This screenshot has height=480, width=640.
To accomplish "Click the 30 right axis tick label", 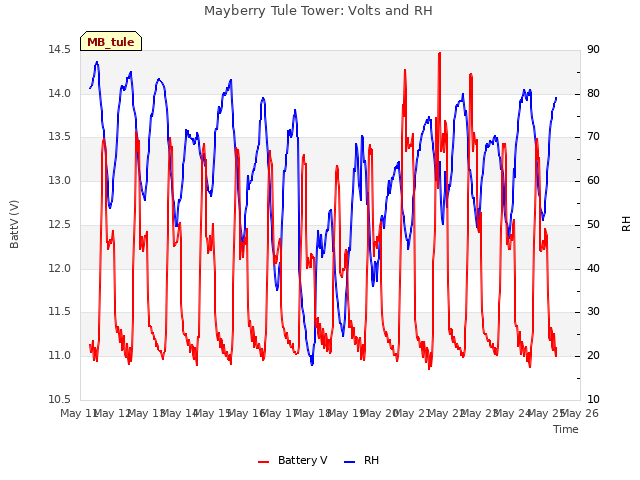I will coord(593,312).
